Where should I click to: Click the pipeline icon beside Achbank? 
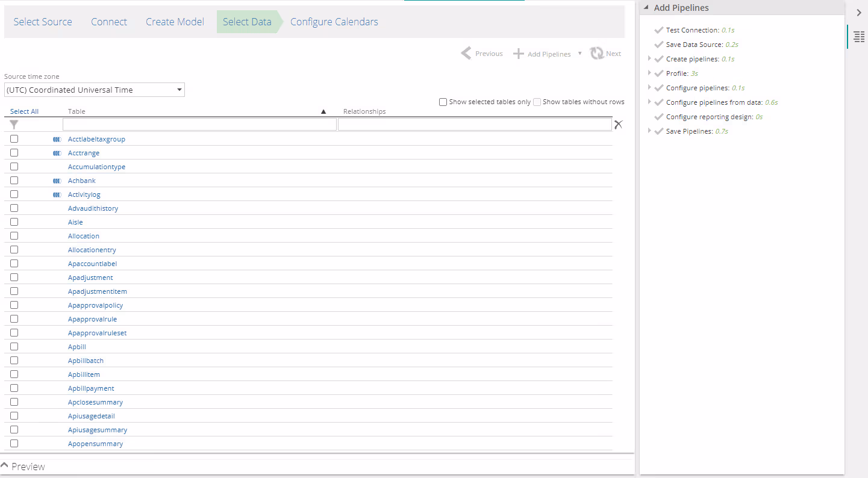click(57, 181)
